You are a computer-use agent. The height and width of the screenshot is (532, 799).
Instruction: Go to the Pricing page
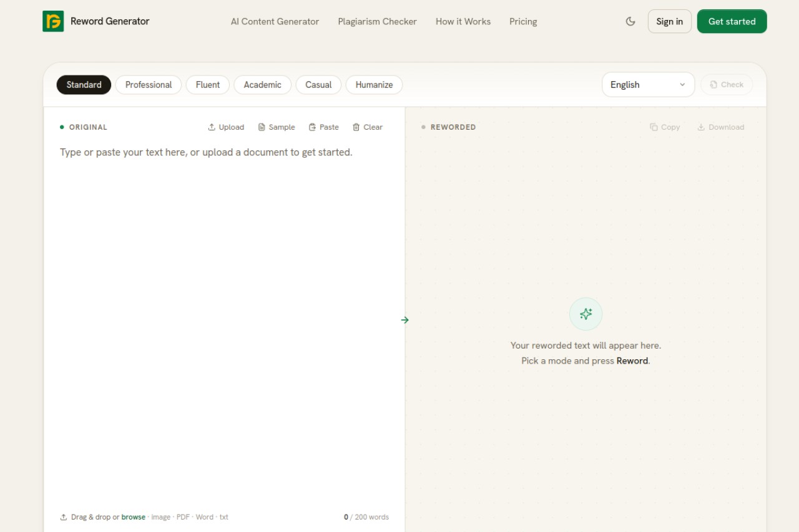523,21
